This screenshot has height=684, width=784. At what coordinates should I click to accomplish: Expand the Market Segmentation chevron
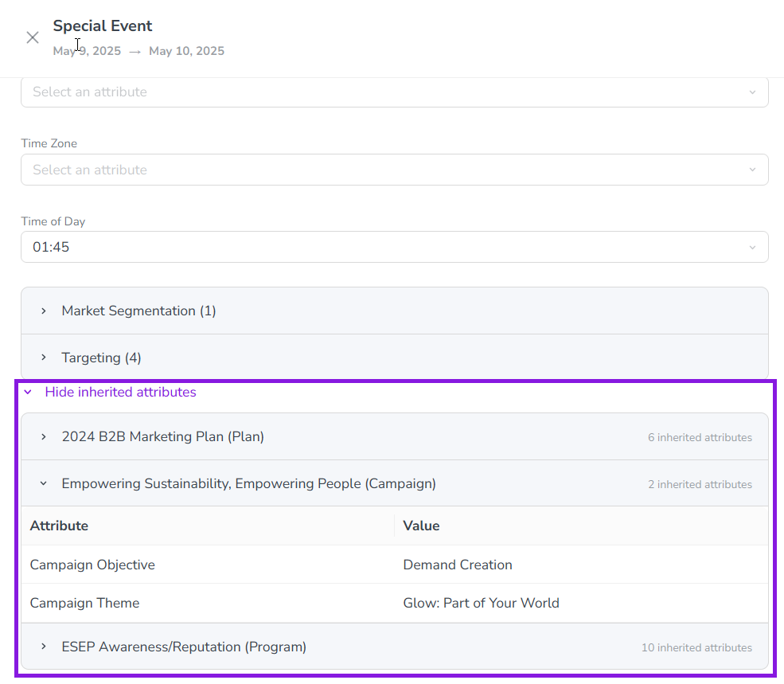44,311
